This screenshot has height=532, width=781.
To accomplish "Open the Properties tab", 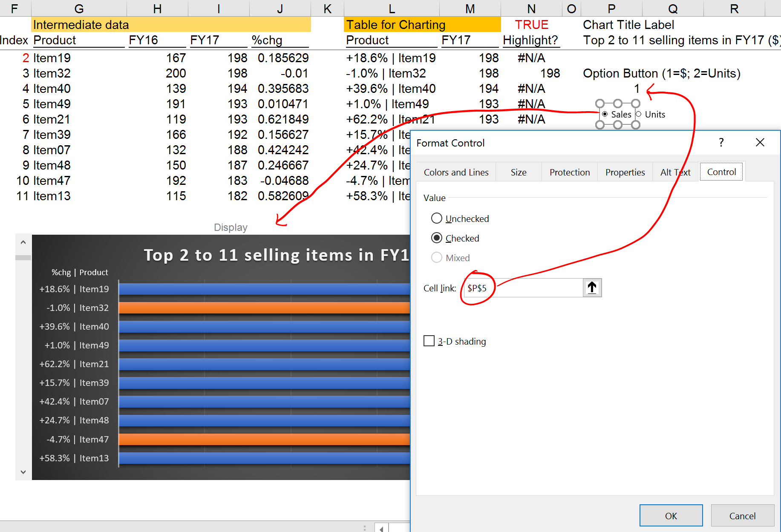I will 625,173.
